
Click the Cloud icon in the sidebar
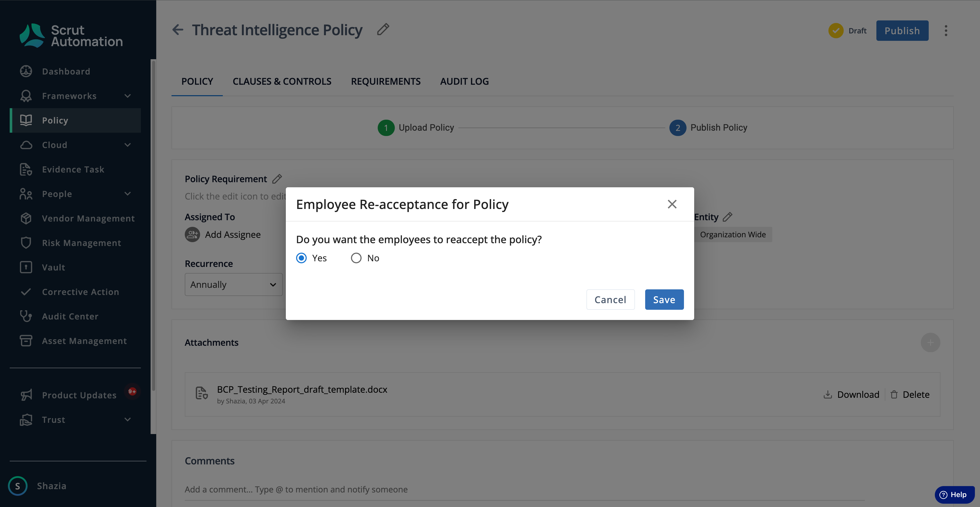click(26, 145)
